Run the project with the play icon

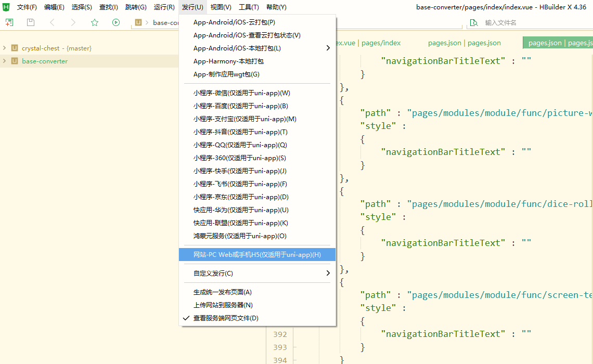coord(116,22)
